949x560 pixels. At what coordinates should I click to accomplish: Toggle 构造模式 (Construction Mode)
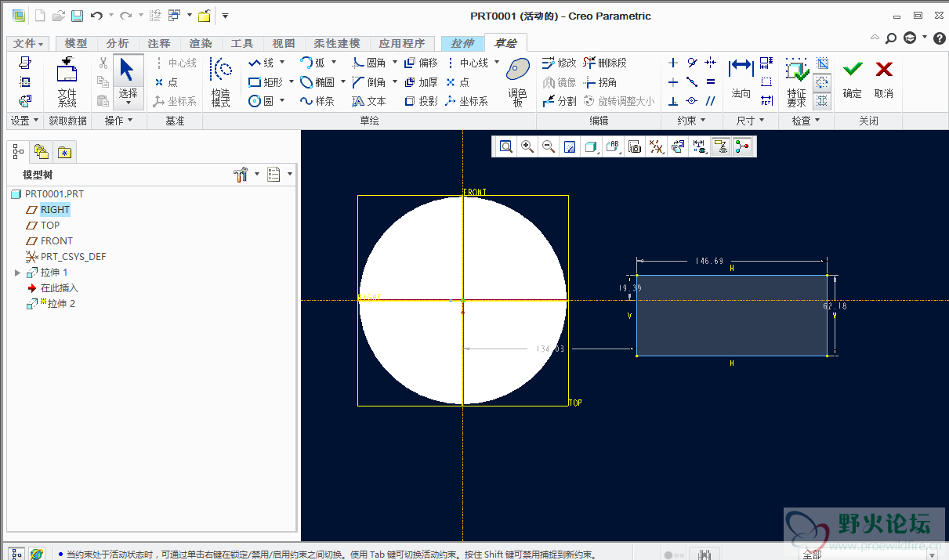coord(221,82)
